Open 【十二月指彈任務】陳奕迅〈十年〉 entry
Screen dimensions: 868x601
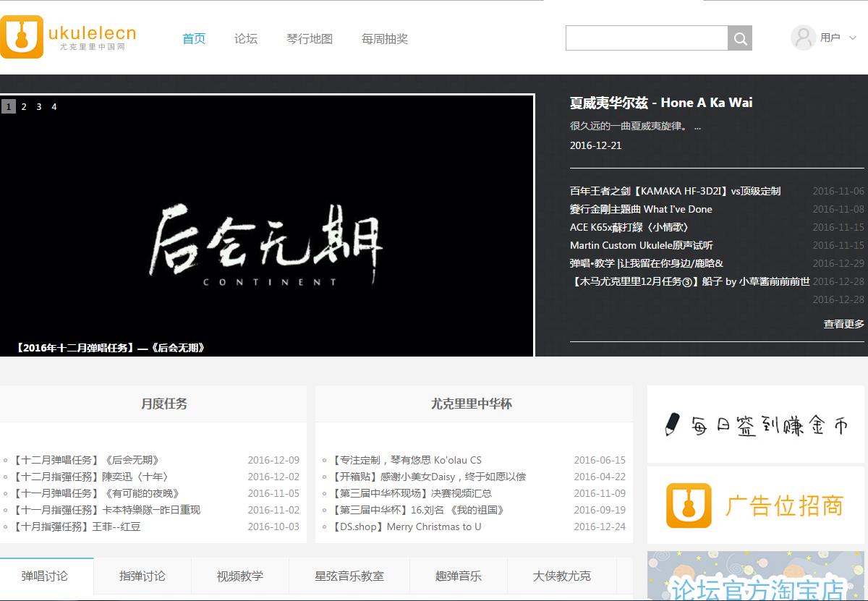93,477
